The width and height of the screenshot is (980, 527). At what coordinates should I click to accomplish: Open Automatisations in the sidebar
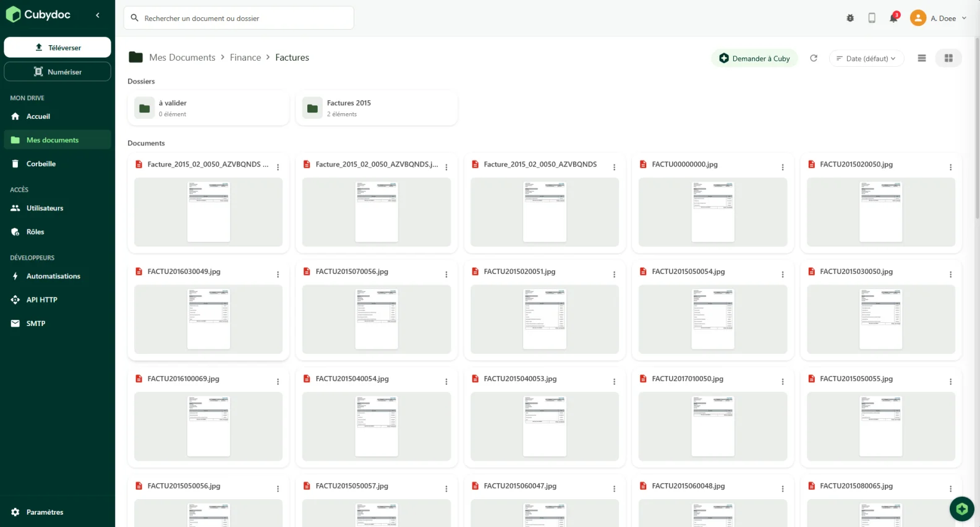point(58,276)
